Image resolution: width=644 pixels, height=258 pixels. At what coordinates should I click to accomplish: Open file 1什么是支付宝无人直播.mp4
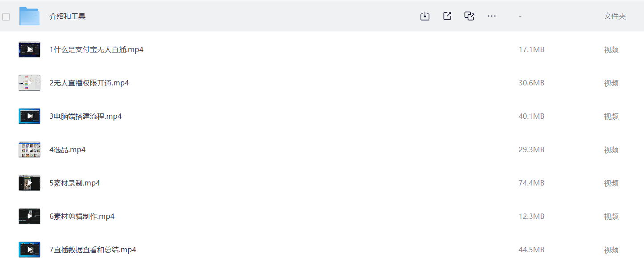(96, 50)
